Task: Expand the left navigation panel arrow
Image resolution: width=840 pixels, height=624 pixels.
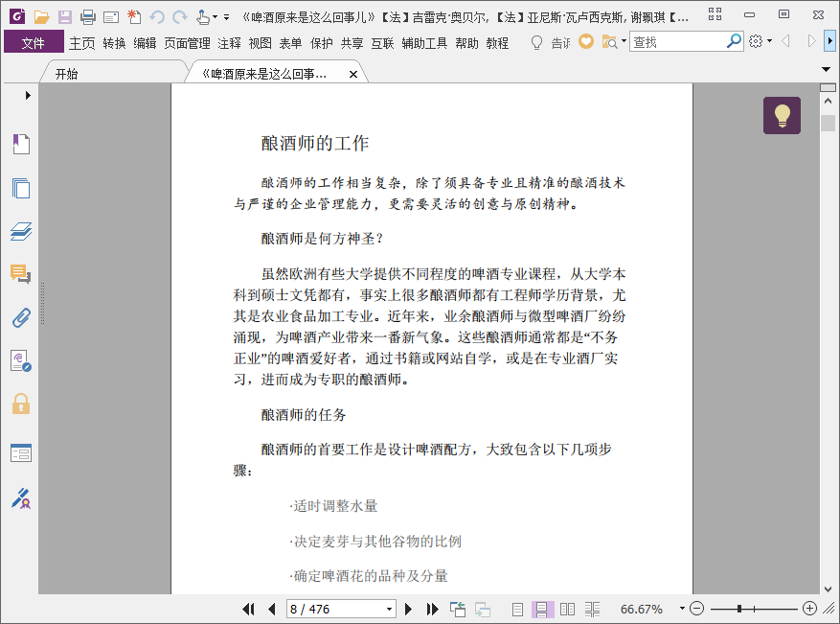Action: tap(28, 96)
